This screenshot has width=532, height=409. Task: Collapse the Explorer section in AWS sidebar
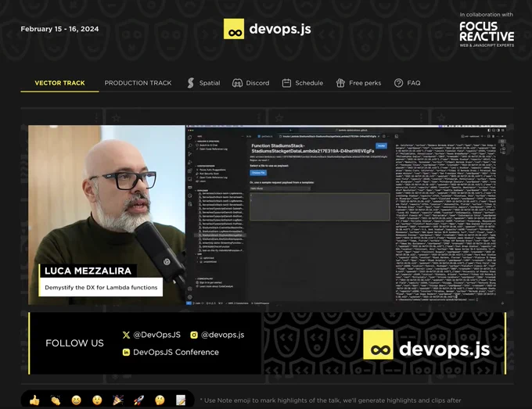coord(202,191)
